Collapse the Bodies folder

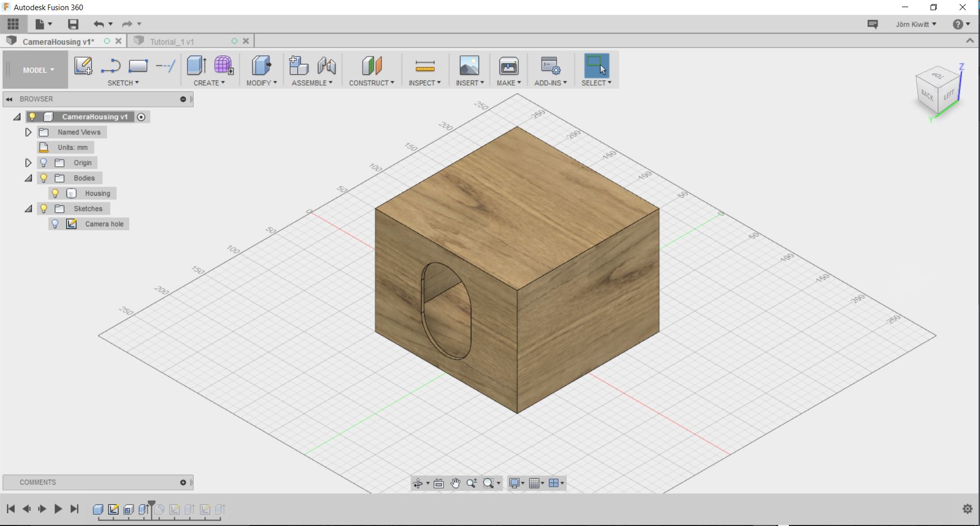click(28, 178)
